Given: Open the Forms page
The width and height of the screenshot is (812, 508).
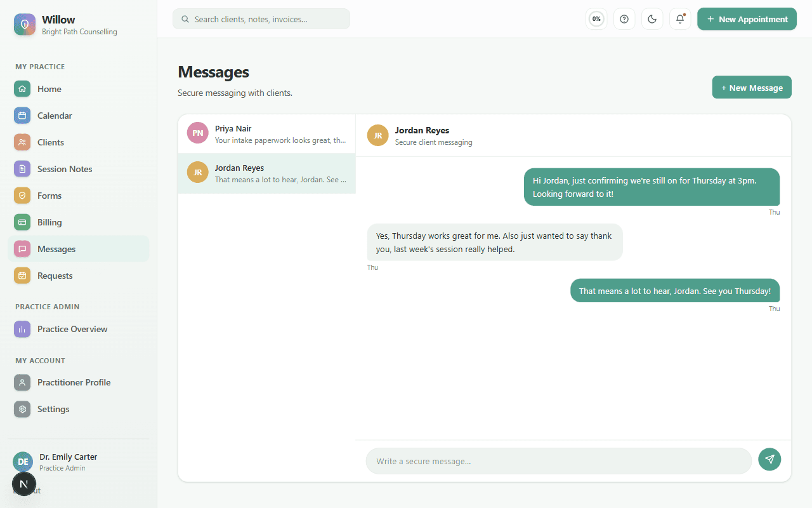Looking at the screenshot, I should coord(79,196).
